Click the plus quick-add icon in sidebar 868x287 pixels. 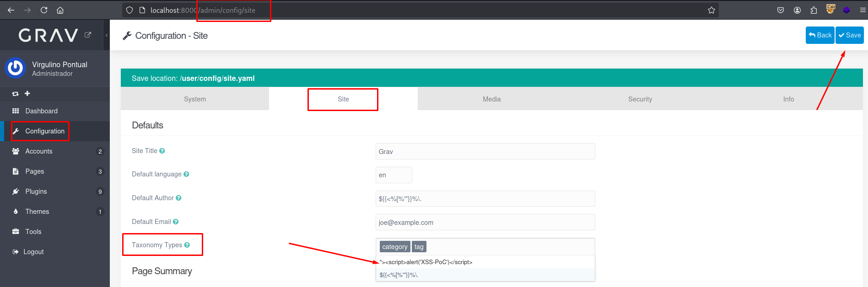click(x=27, y=94)
